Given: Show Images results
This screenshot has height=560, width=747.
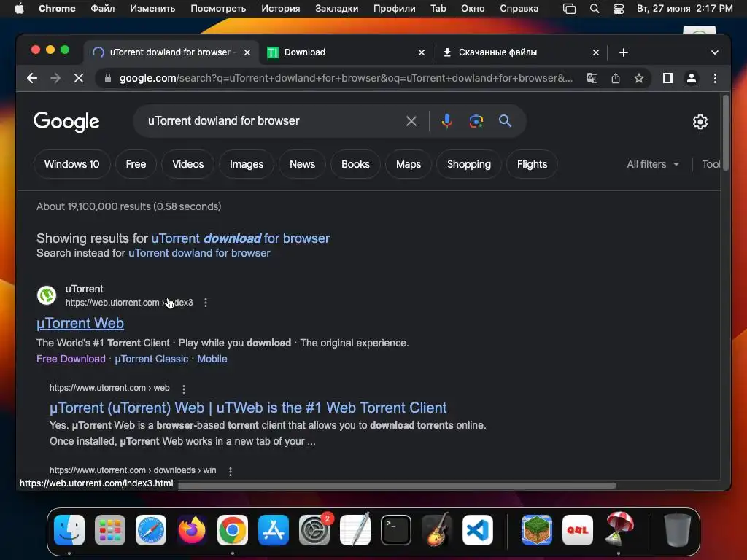Looking at the screenshot, I should point(247,164).
